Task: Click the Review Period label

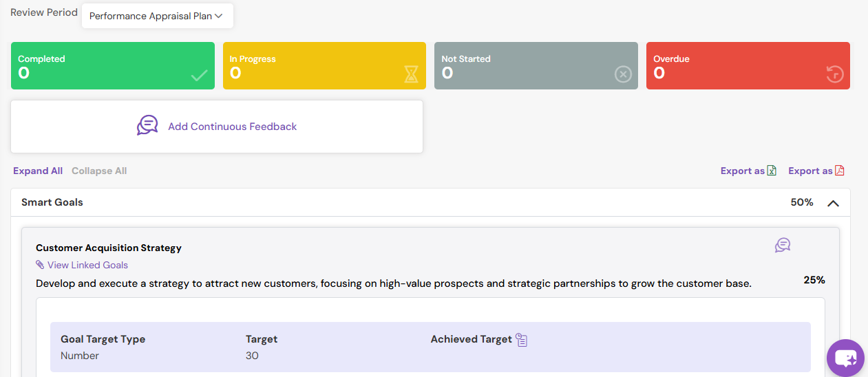Action: (x=43, y=12)
